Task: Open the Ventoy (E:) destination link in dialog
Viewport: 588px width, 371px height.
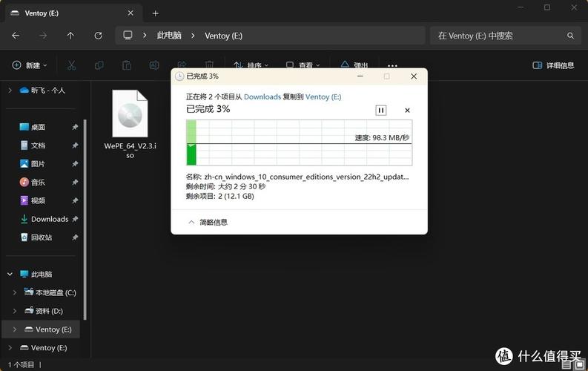Action: click(323, 96)
